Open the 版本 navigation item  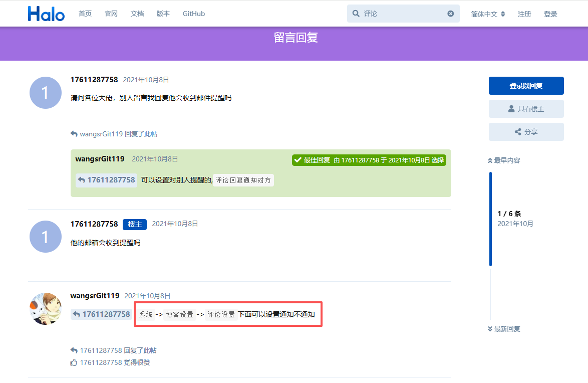(x=163, y=14)
